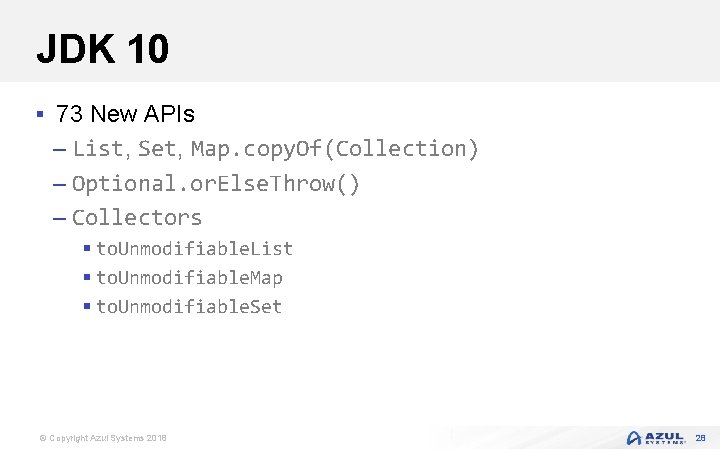Click the AZUL SYSTEMS wordmark text
720x450 pixels.
coord(665,438)
